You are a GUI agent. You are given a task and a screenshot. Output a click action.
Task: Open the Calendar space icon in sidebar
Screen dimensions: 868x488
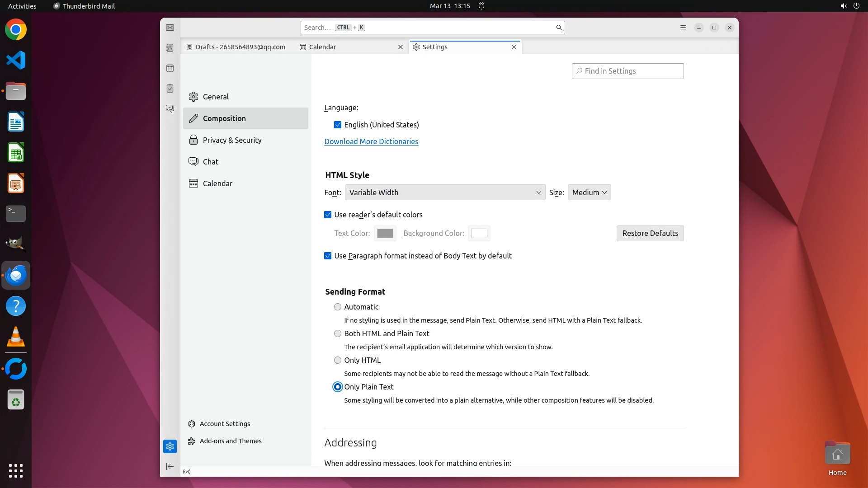click(x=170, y=68)
